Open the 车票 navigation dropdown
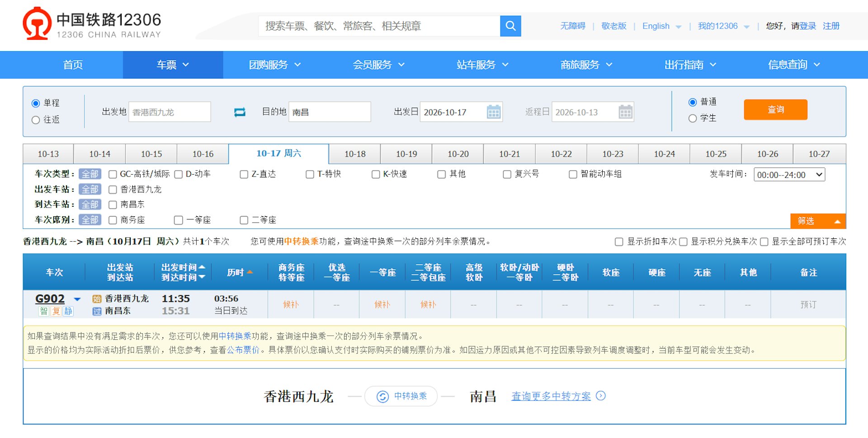Screen dimensions: 868x438 (x=173, y=65)
